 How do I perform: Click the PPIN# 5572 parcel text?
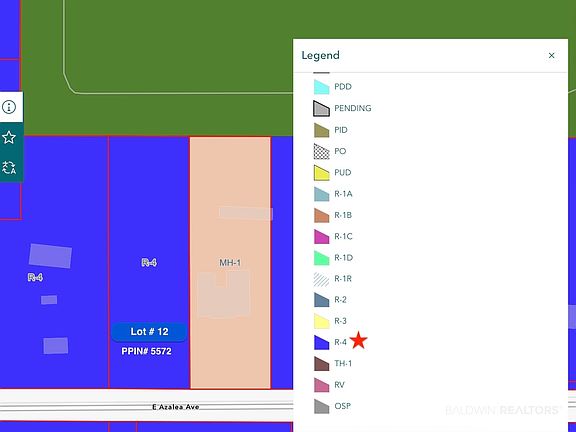tap(147, 351)
